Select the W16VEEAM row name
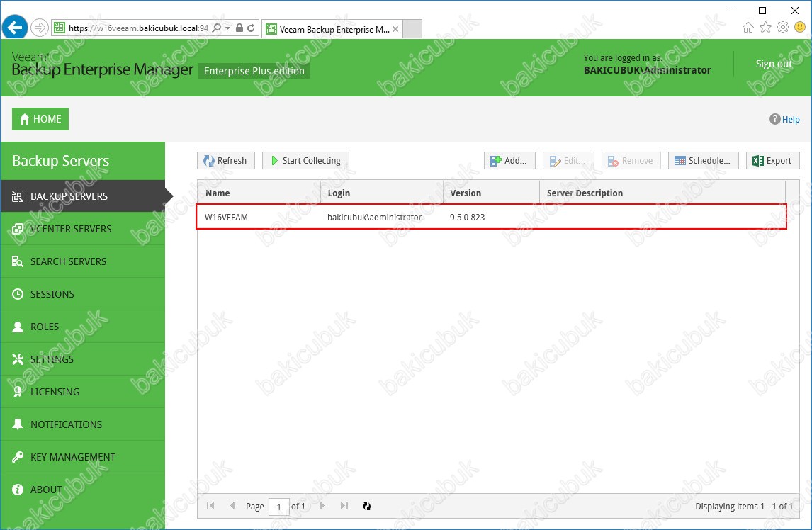Viewport: 812px width, 530px height. tap(226, 217)
